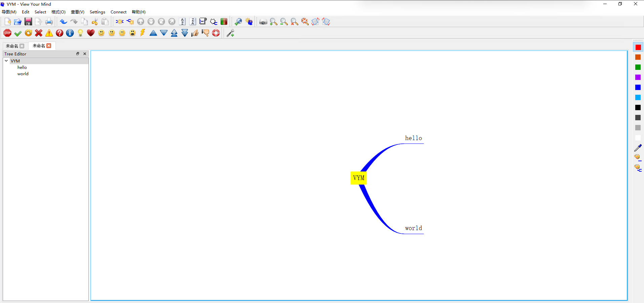Undo the last action
The width and height of the screenshot is (644, 303).
[x=64, y=22]
